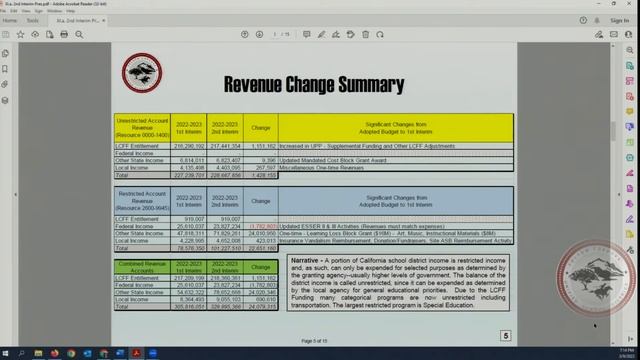Click scroll-down arrow on document scrollbar
The height and width of the screenshot is (360, 640).
(x=613, y=343)
